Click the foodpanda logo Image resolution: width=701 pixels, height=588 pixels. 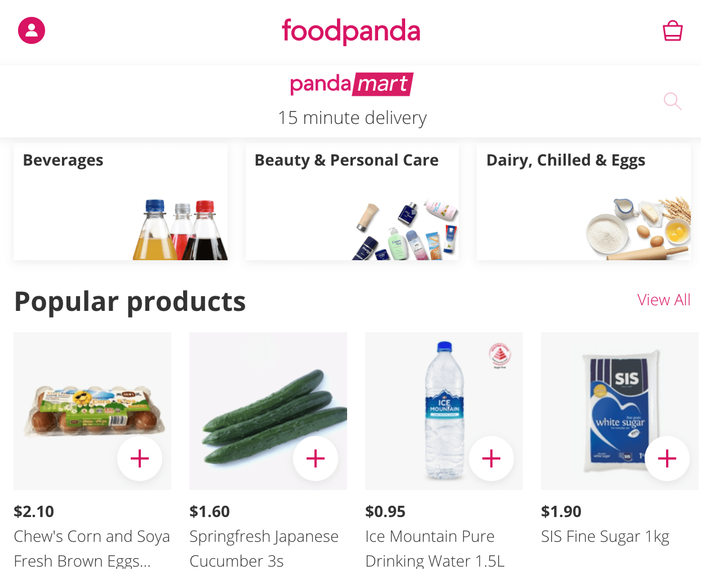351,31
